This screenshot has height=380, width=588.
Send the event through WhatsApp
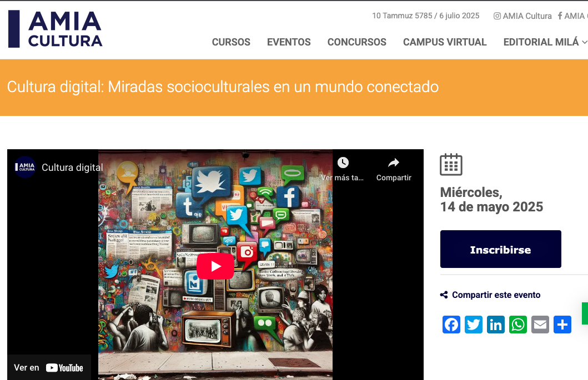coord(517,325)
